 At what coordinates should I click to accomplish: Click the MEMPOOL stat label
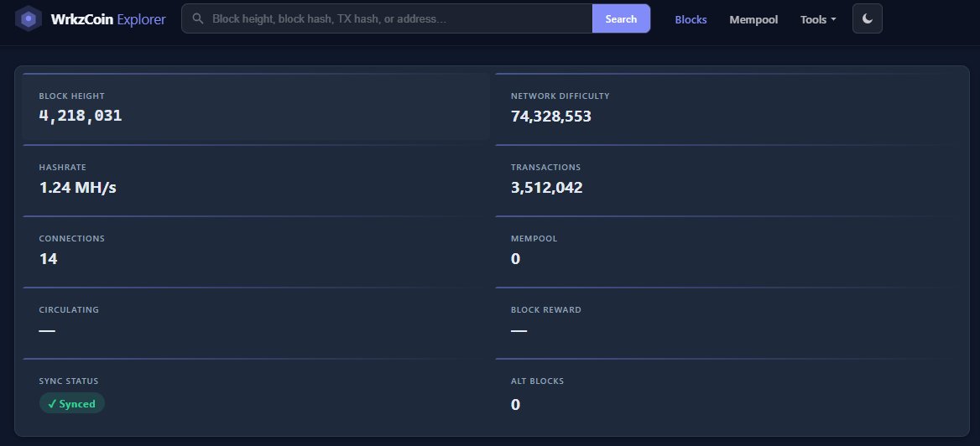tap(534, 239)
